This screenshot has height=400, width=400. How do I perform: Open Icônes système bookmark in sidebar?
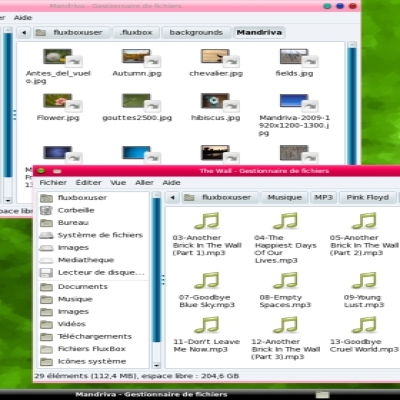93,361
